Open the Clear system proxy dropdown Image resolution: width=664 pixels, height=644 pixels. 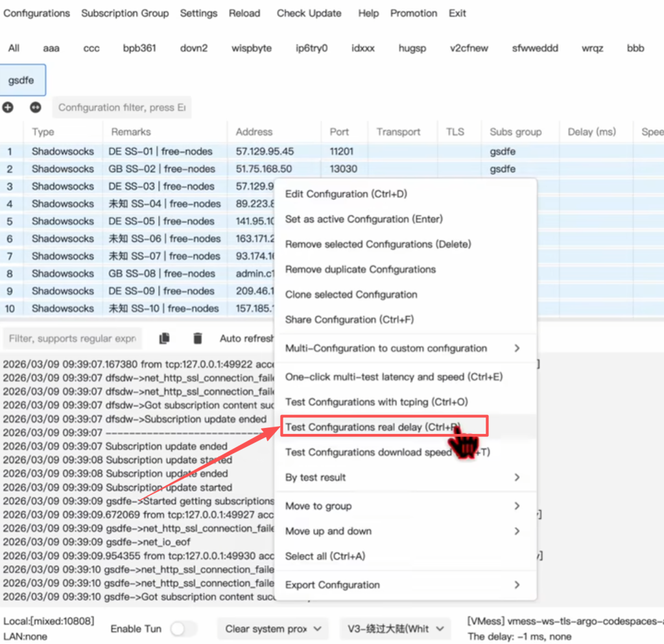coord(273,628)
